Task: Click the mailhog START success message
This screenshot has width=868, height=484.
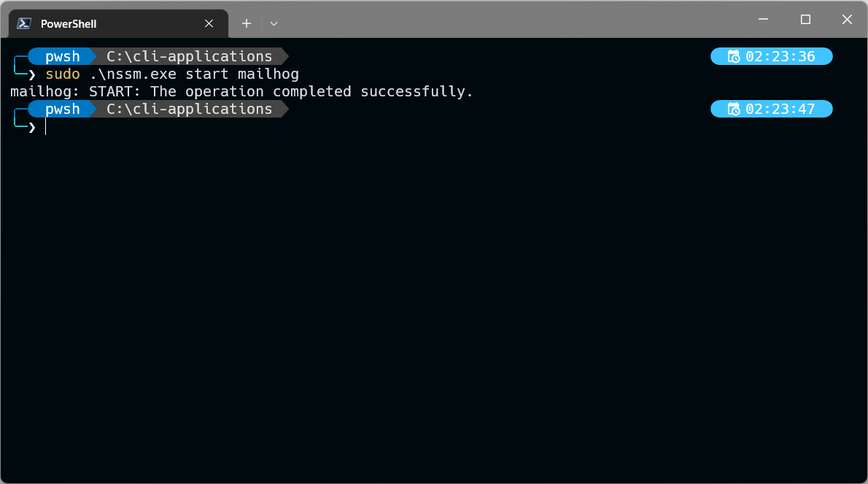Action: [x=241, y=91]
